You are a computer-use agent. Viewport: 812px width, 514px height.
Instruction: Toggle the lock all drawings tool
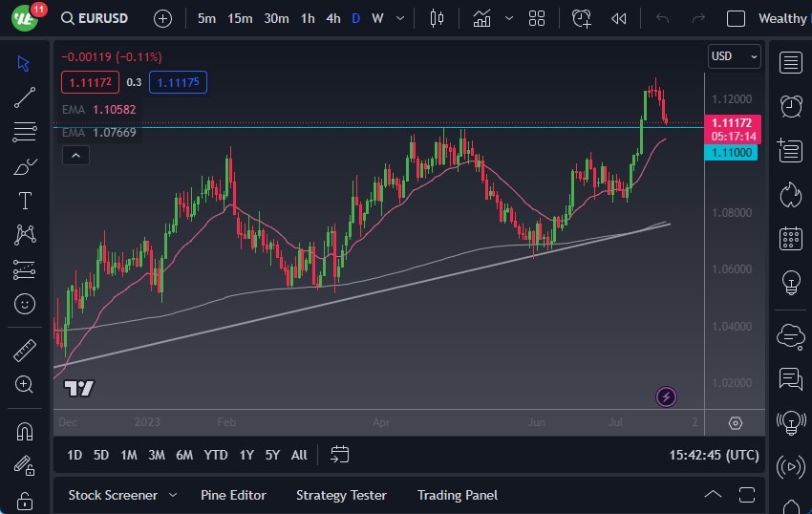point(25,500)
